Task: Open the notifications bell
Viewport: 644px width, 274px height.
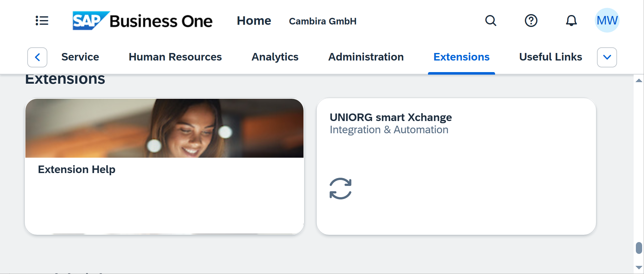Action: pos(571,21)
